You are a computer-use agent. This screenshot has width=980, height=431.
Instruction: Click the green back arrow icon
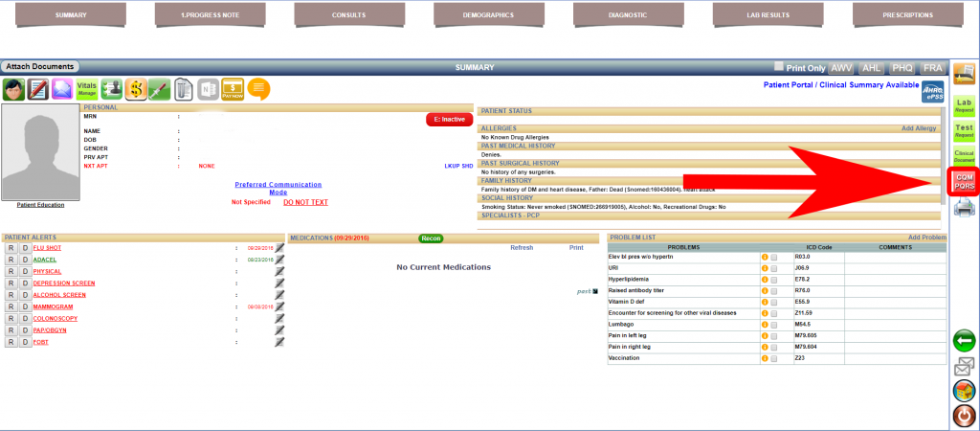(964, 340)
